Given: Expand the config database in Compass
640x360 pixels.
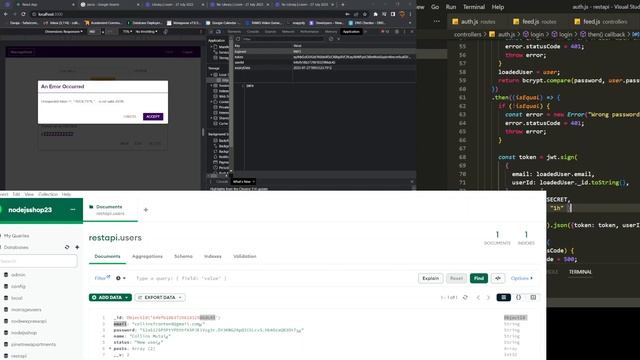Looking at the screenshot, I should (x=18, y=286).
